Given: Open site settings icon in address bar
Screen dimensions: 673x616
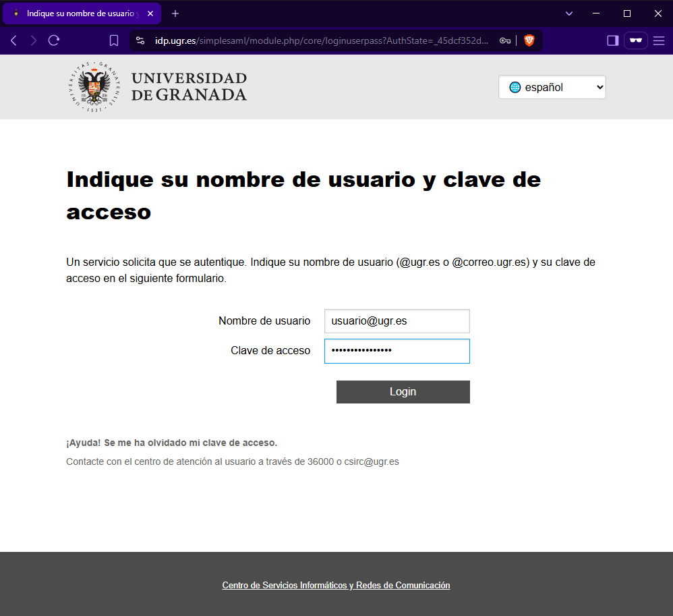Looking at the screenshot, I should (140, 40).
